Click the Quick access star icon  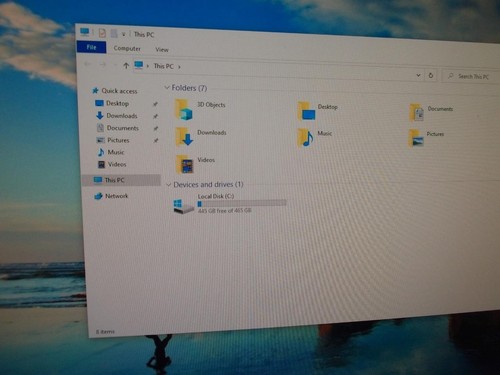coord(95,90)
